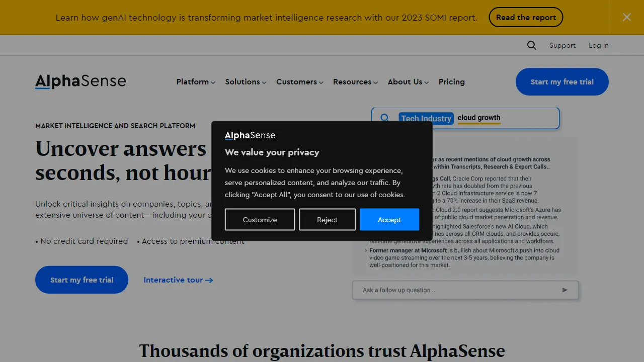Open the Interactive tour link

point(178,280)
